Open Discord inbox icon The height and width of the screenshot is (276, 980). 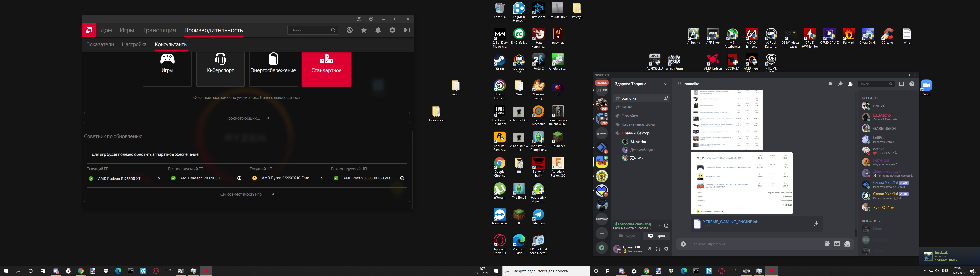click(x=902, y=84)
